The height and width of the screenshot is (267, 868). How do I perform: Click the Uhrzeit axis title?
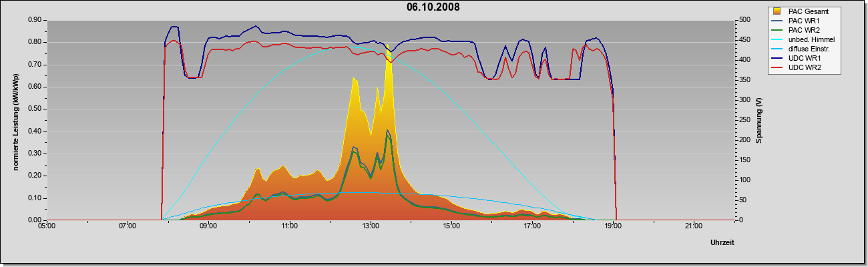[722, 243]
